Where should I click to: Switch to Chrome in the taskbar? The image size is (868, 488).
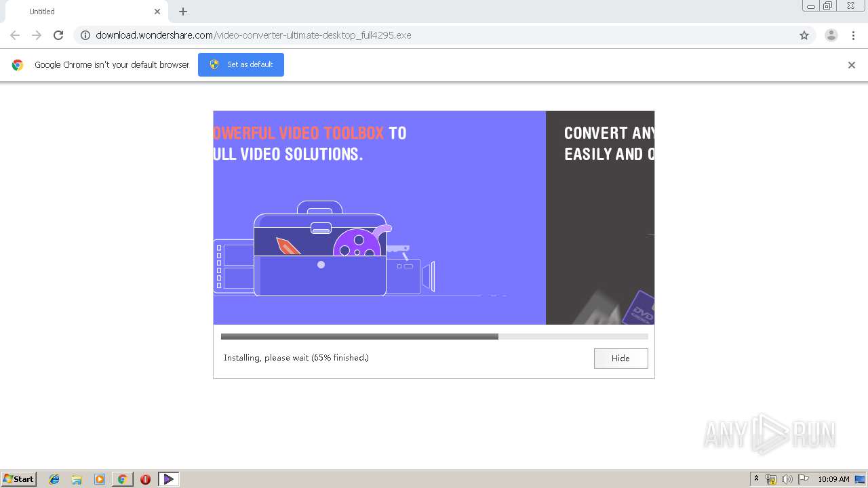(122, 479)
